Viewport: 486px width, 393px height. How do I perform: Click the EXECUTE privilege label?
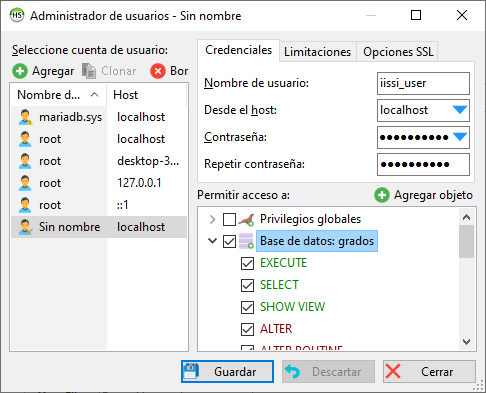(283, 263)
